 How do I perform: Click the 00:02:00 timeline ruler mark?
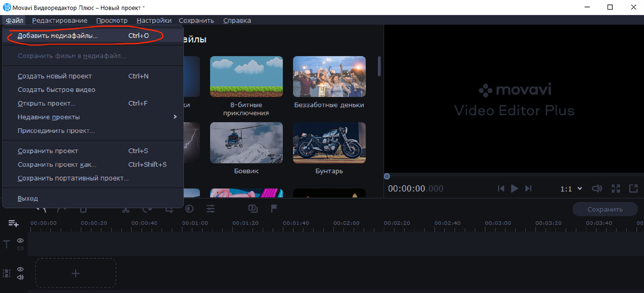pyautogui.click(x=346, y=223)
